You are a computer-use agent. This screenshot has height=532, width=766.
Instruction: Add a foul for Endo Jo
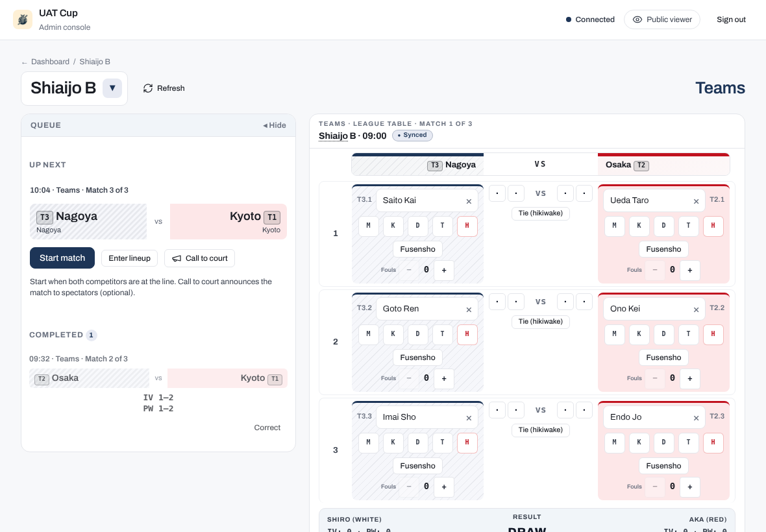pyautogui.click(x=690, y=487)
